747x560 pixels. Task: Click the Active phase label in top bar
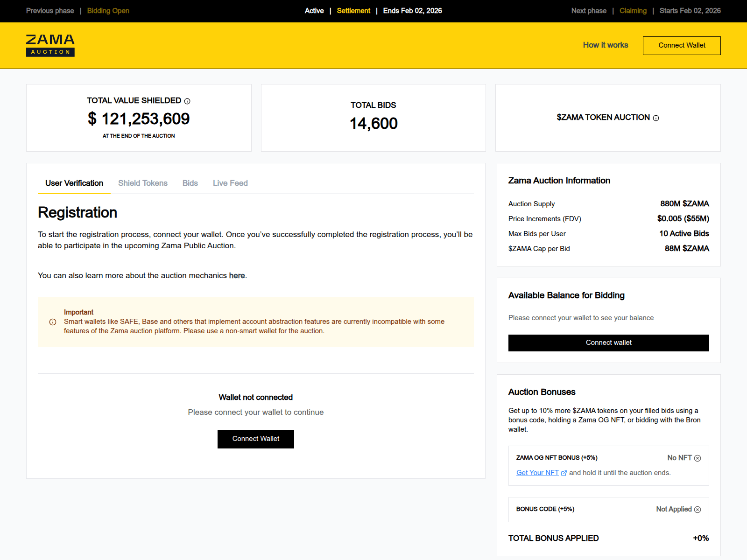click(314, 11)
